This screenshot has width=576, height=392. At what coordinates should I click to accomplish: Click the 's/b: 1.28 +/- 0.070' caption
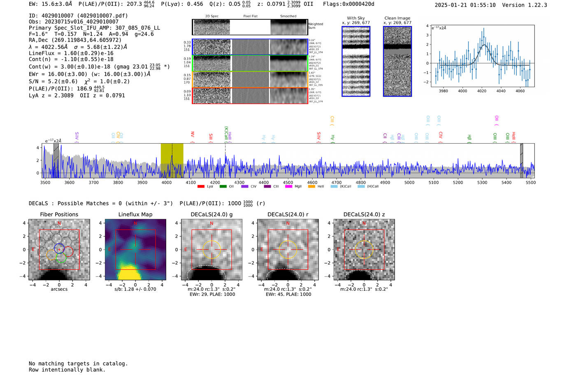[x=135, y=289]
